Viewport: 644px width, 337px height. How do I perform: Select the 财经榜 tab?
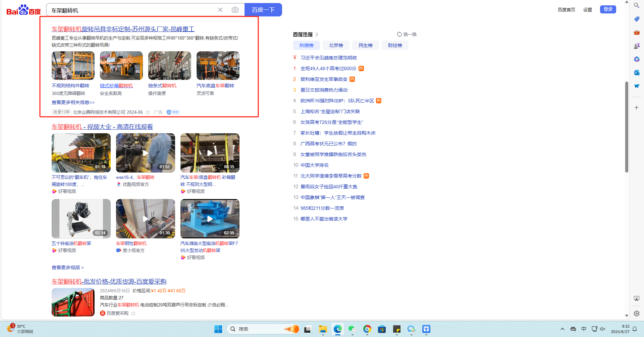click(395, 45)
